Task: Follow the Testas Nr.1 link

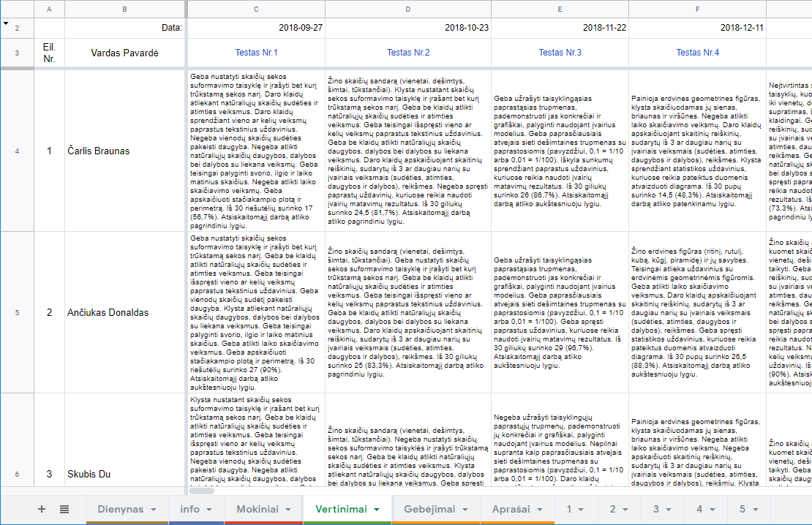Action: coord(256,53)
